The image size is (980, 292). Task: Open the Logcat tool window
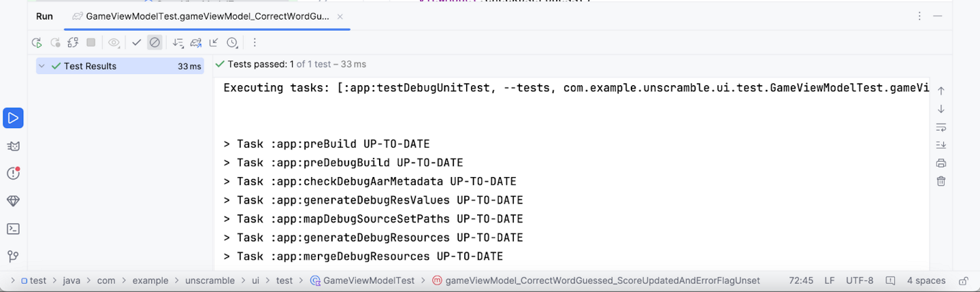pyautogui.click(x=13, y=146)
